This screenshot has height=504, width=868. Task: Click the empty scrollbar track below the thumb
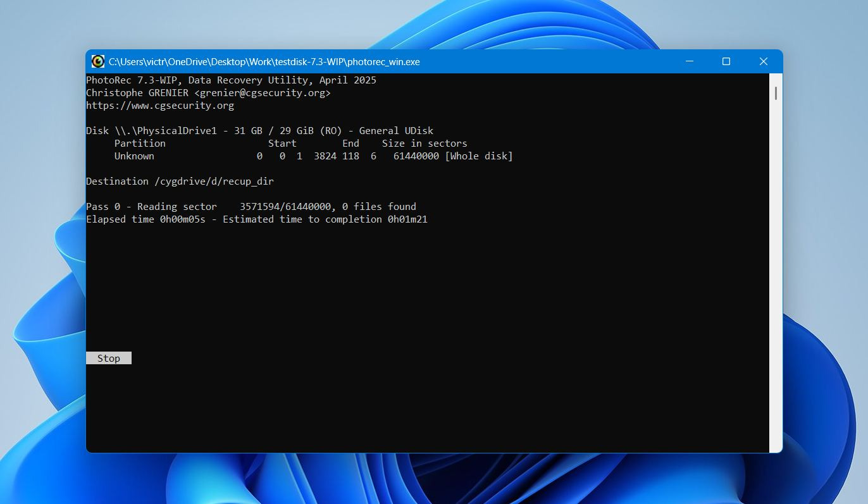pyautogui.click(x=776, y=285)
